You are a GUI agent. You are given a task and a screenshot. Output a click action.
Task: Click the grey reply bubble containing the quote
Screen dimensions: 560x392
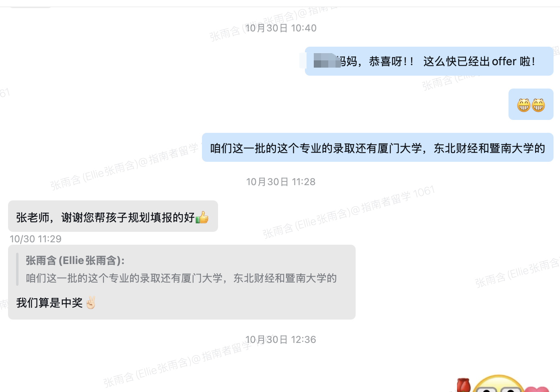[x=182, y=282]
